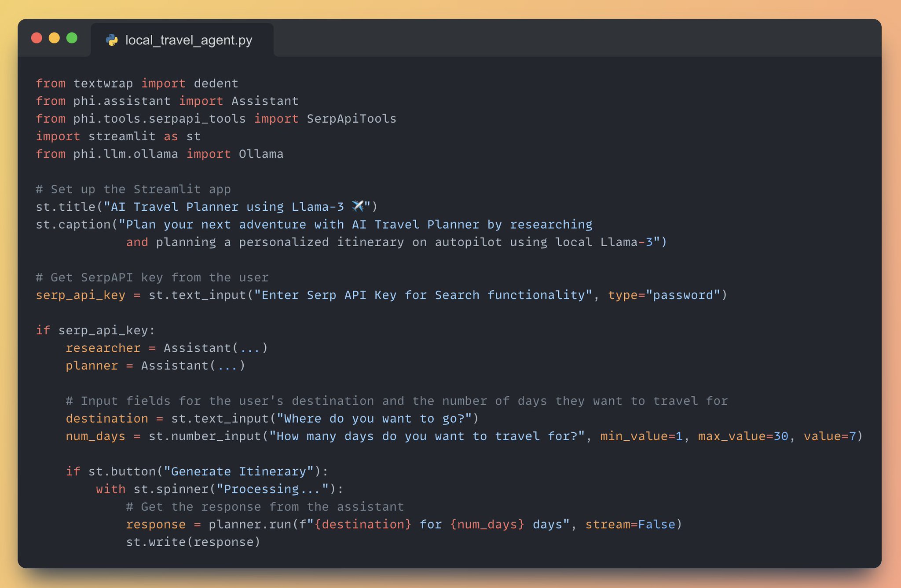Click the researcher variable name
901x588 pixels.
103,348
